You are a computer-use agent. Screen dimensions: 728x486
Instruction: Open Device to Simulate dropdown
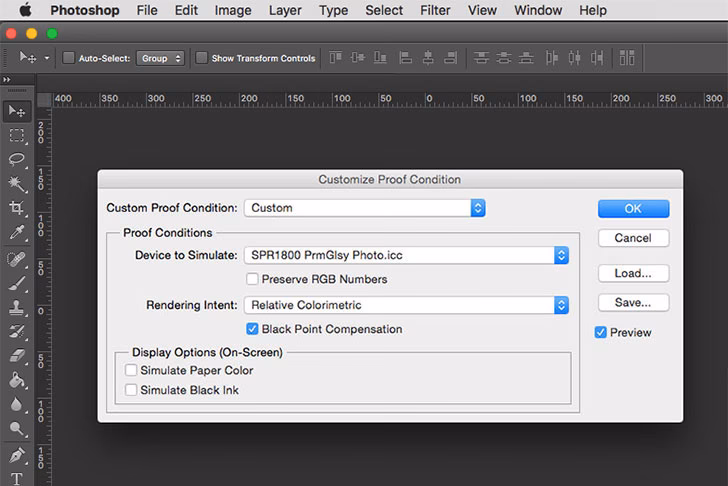[407, 255]
